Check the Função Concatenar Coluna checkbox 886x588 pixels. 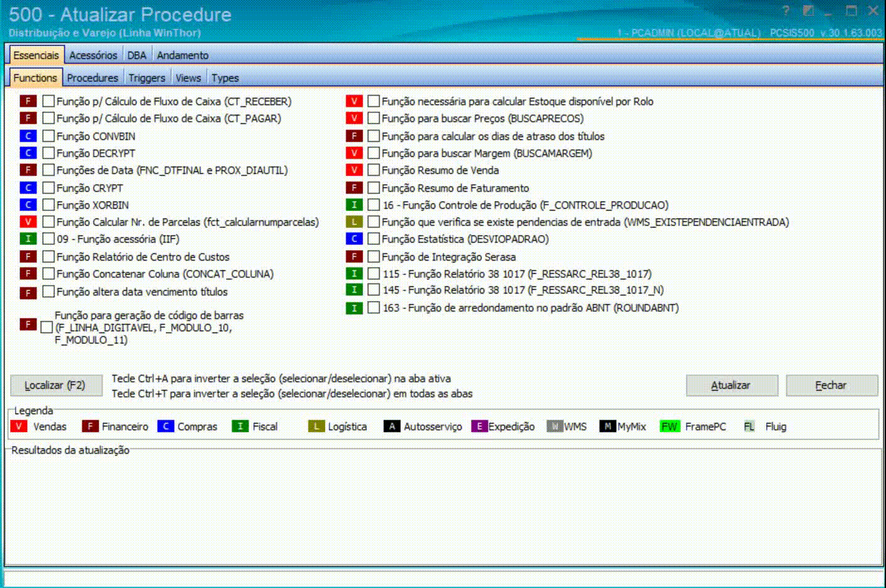[48, 273]
